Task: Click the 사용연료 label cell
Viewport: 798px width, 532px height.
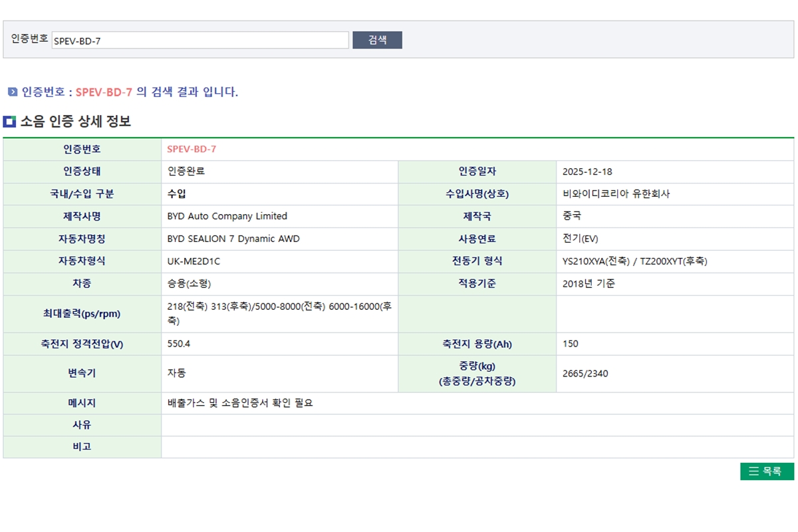Action: tap(477, 239)
